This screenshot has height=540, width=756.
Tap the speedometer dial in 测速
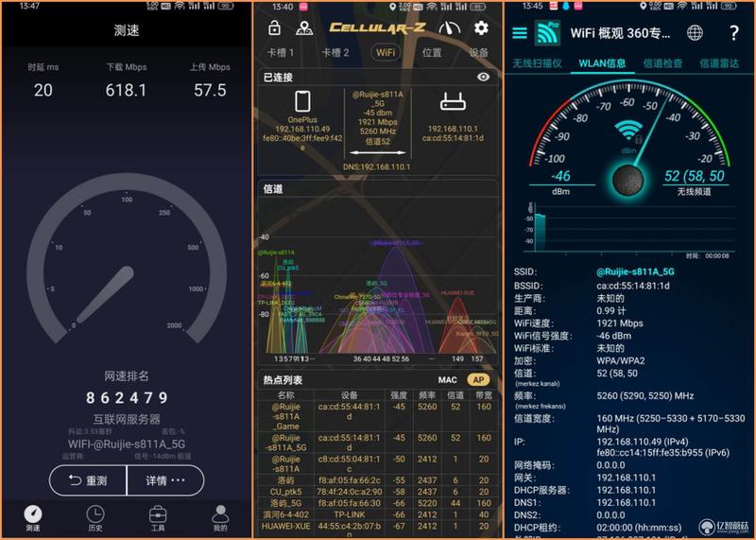[127, 258]
